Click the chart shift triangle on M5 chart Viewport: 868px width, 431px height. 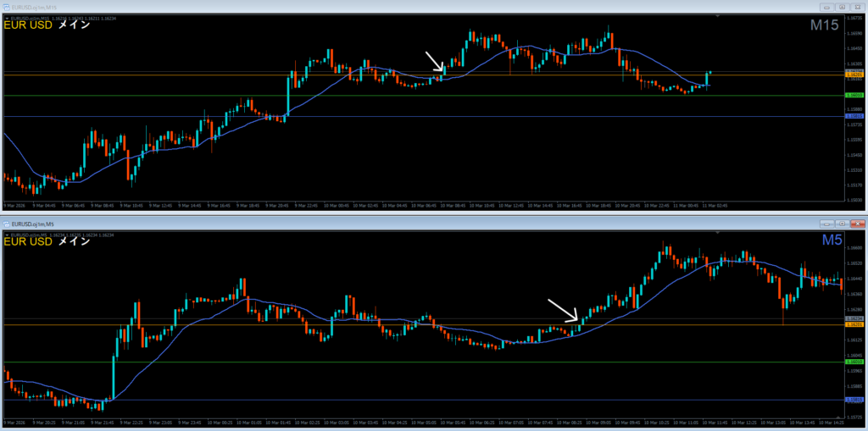click(718, 233)
